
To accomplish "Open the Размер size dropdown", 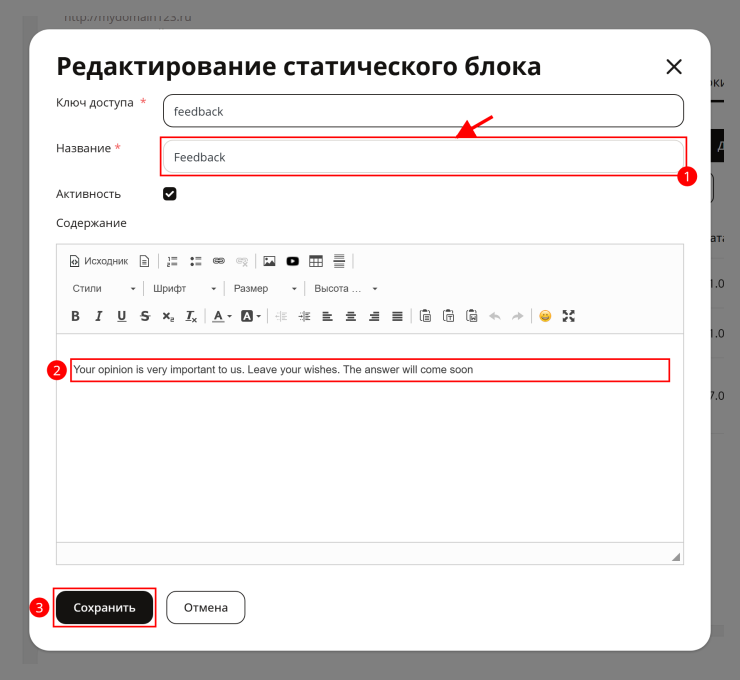I will [265, 288].
